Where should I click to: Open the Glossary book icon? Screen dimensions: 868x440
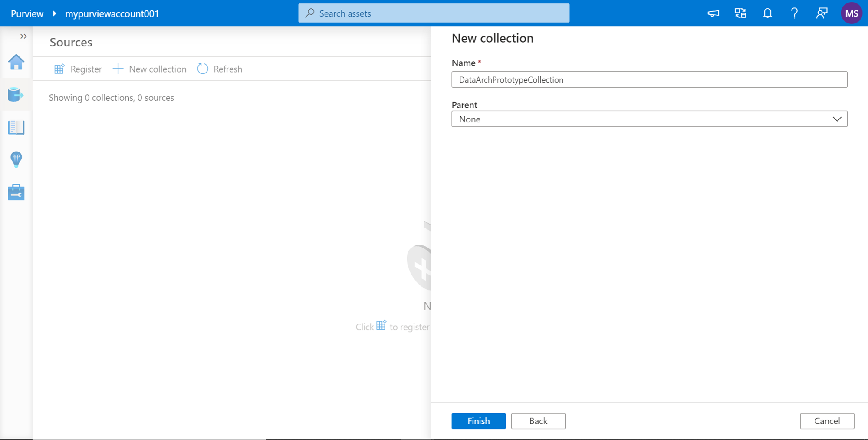(x=16, y=127)
